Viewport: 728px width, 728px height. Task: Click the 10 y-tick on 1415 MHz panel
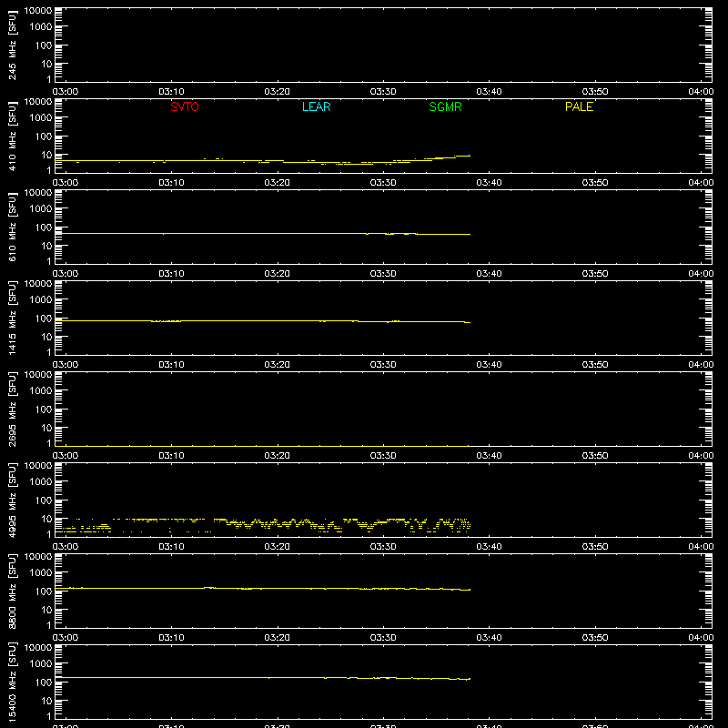click(x=46, y=337)
